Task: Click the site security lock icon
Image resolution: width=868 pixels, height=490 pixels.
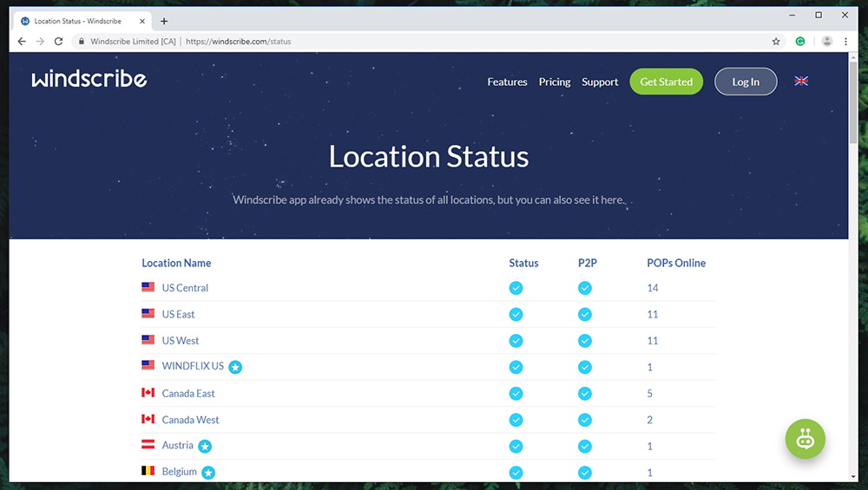Action: pos(82,42)
